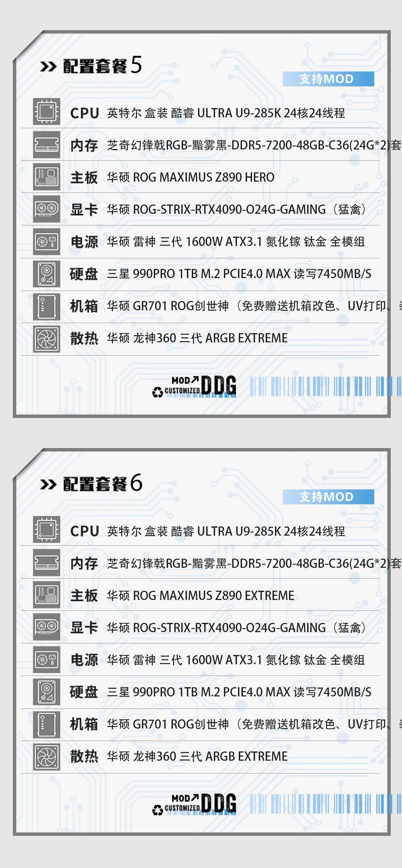Select ROG-STRIX-RTX4090 text in 配置套餐6
402x868 pixels.
point(236,628)
